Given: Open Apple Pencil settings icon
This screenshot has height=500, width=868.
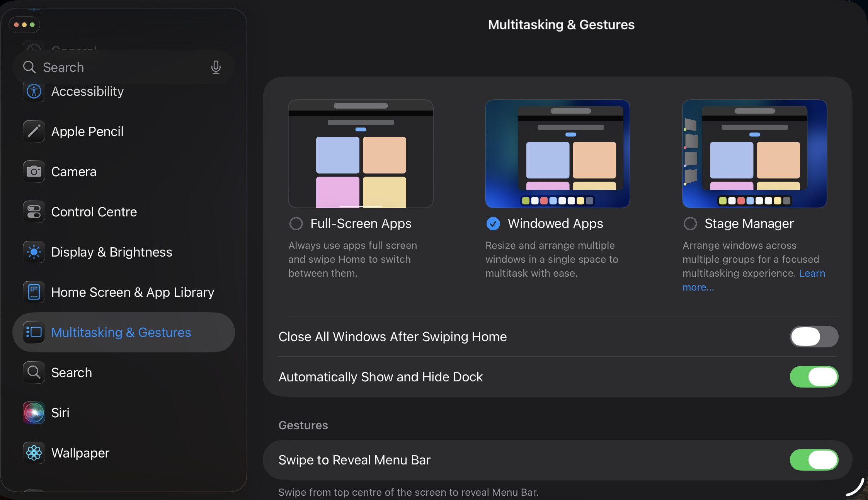Looking at the screenshot, I should tap(34, 131).
